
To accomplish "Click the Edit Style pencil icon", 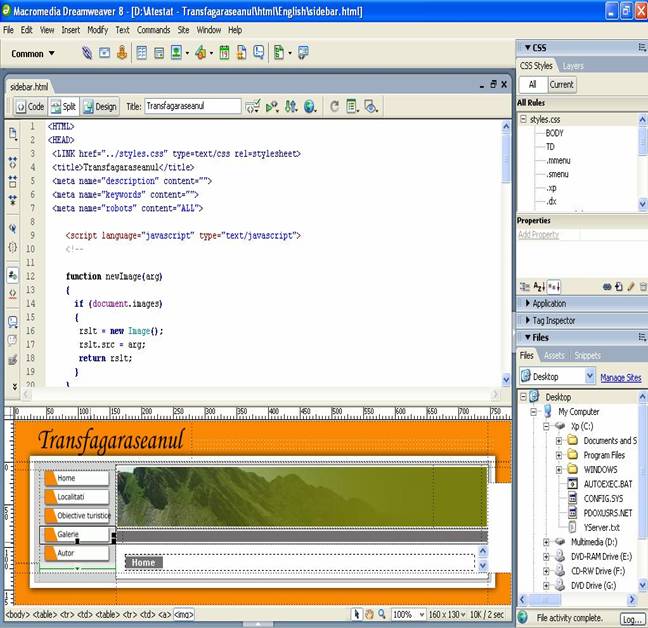I will (x=630, y=286).
